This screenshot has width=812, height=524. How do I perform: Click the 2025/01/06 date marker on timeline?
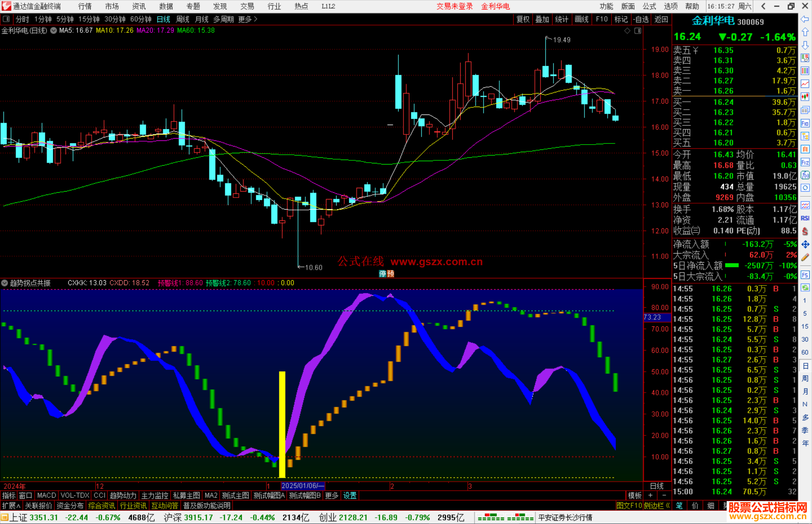tap(303, 486)
